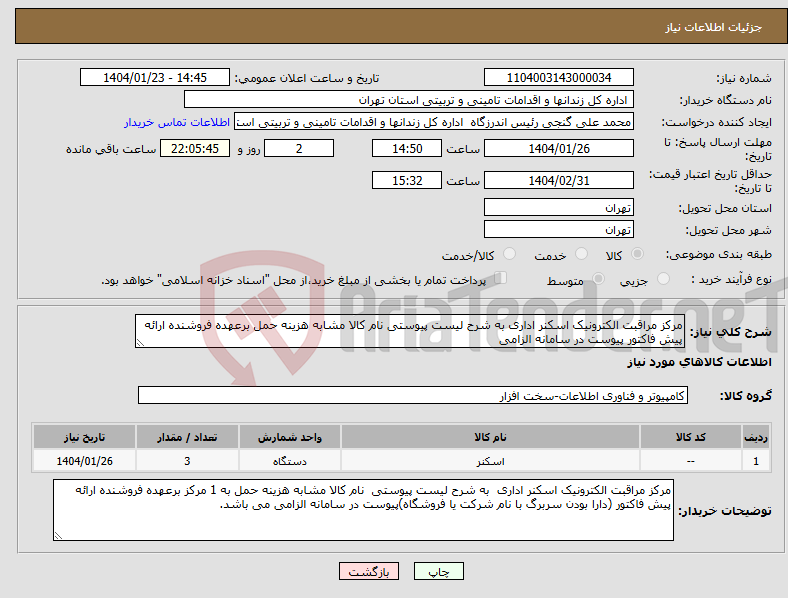Click the بازگشت (back) button
Screen dimensions: 788x598
369,571
